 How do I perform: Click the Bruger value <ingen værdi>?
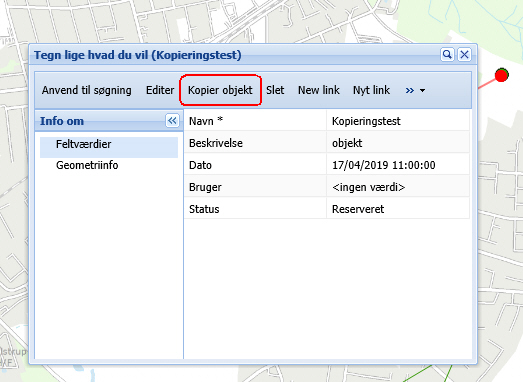tap(398, 187)
